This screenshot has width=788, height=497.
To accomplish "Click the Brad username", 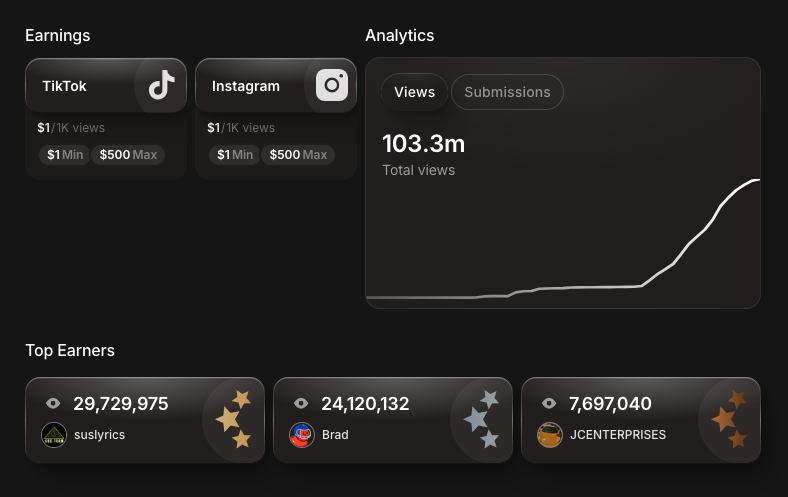I will click(x=335, y=435).
